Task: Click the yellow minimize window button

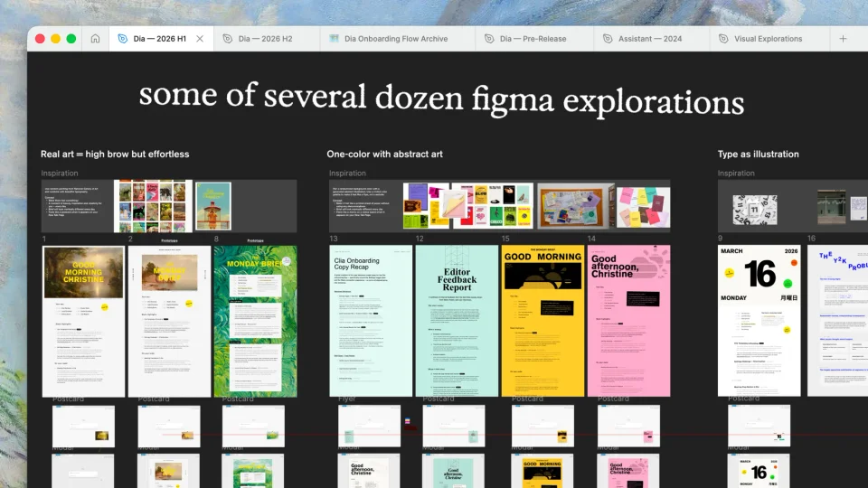Action: 55,39
